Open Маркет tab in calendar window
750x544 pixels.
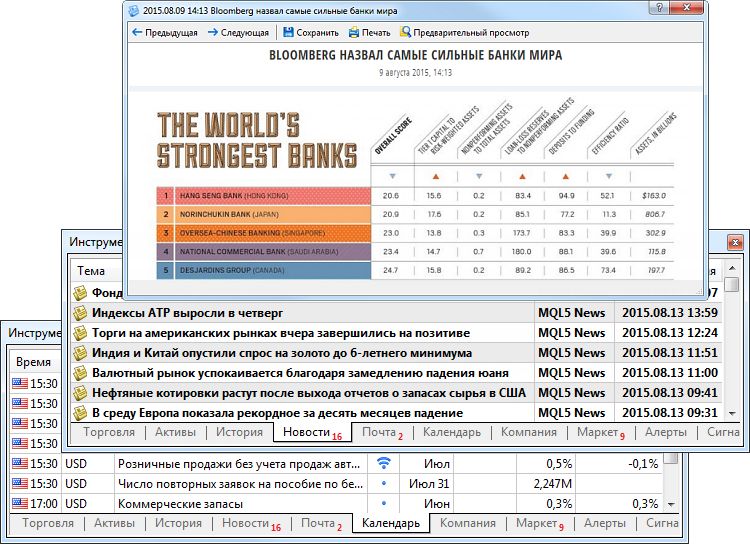540,523
